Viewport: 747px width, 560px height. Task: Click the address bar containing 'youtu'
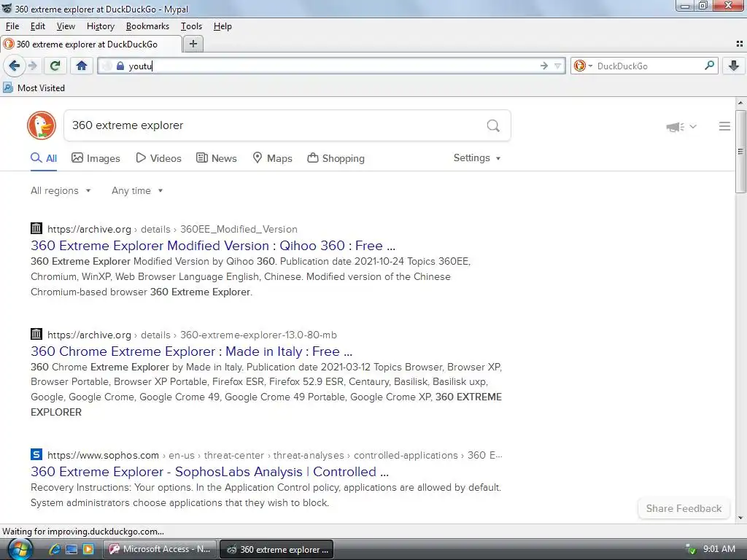click(331, 66)
